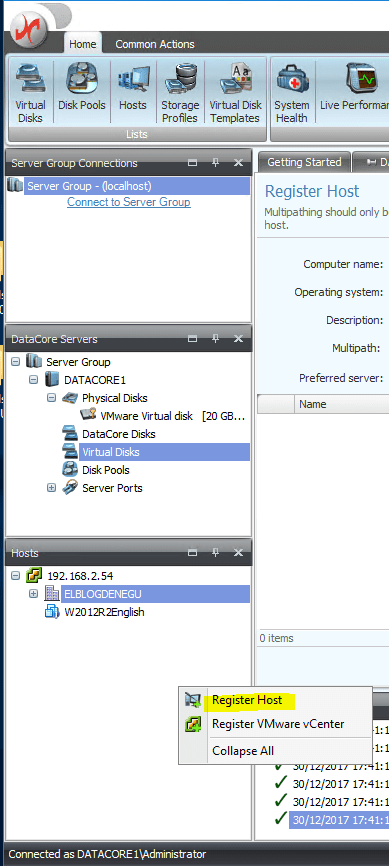Screen dimensions: 389x866
Task: Click the Connected as DATACORE1\Administrator status
Action: 107,854
